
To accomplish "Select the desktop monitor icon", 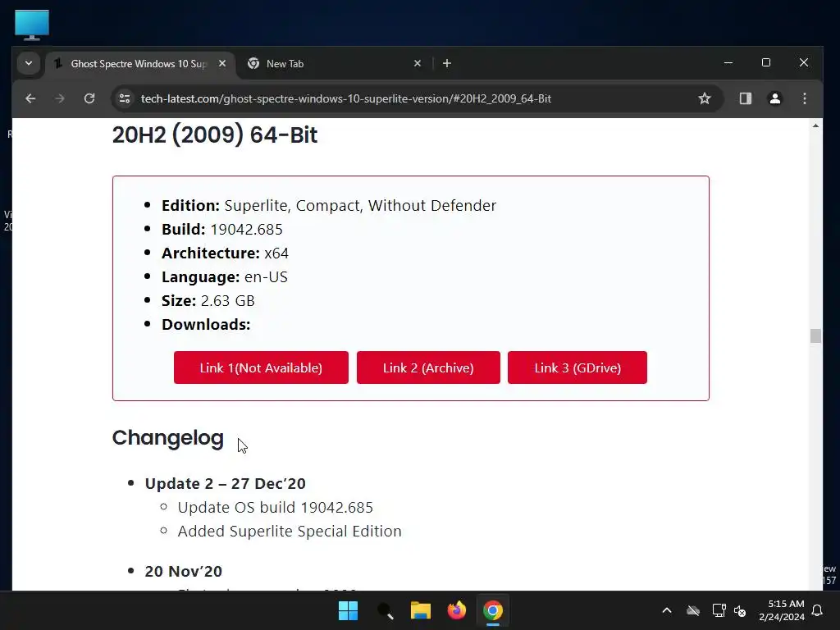I will coord(32,25).
